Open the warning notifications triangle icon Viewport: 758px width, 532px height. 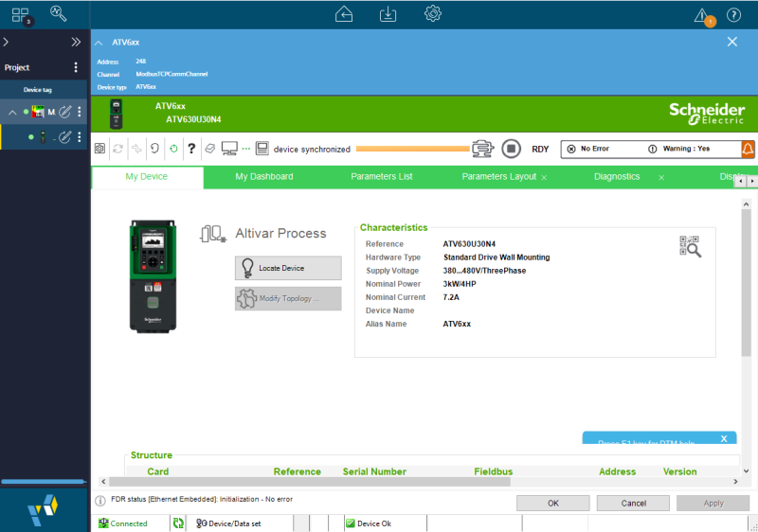(x=701, y=14)
